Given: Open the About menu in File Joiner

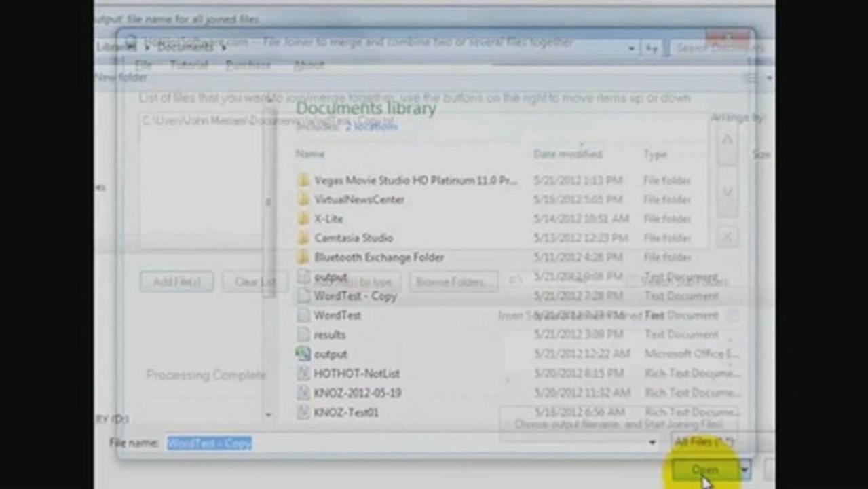Looking at the screenshot, I should 308,65.
